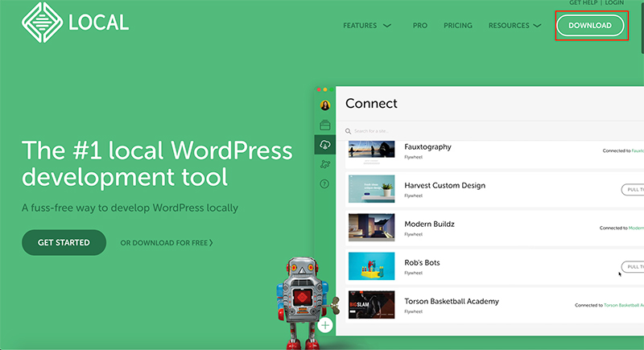Click the Download button
Viewport: 644px width, 350px height.
(x=590, y=26)
